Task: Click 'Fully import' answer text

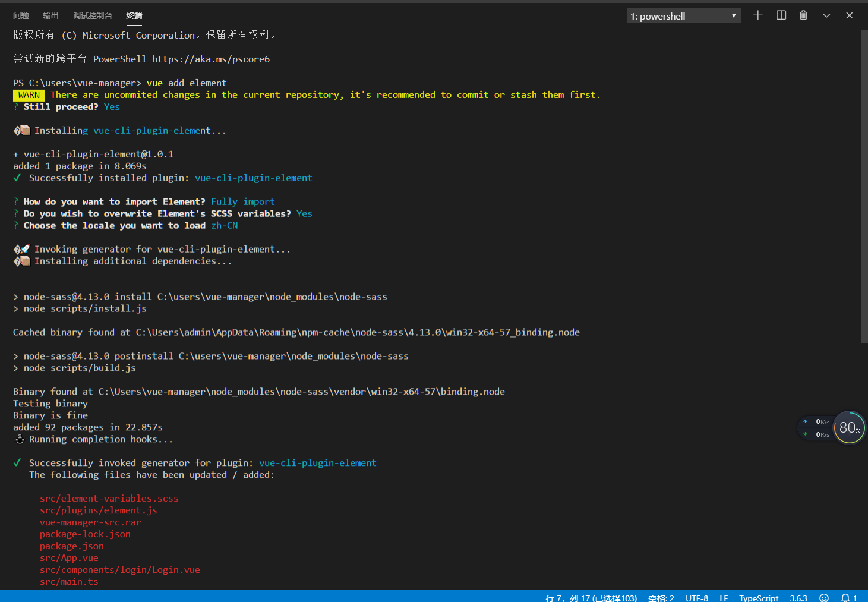Action: click(x=243, y=202)
